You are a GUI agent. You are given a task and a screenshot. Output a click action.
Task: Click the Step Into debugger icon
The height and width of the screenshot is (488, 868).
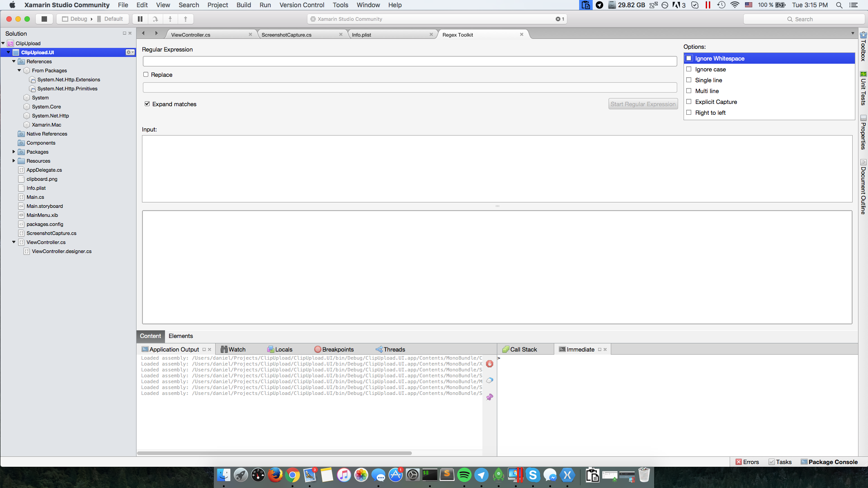[x=170, y=19]
